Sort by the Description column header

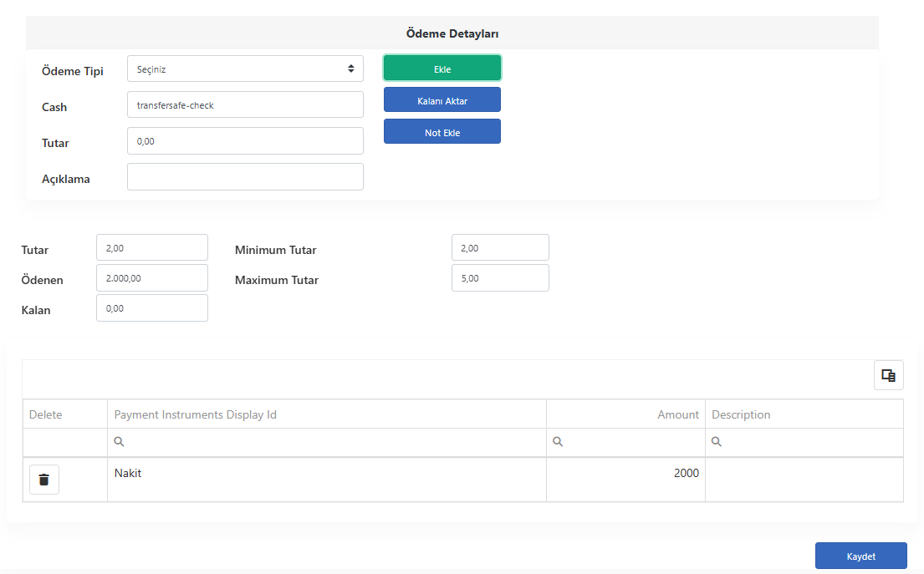[804, 414]
